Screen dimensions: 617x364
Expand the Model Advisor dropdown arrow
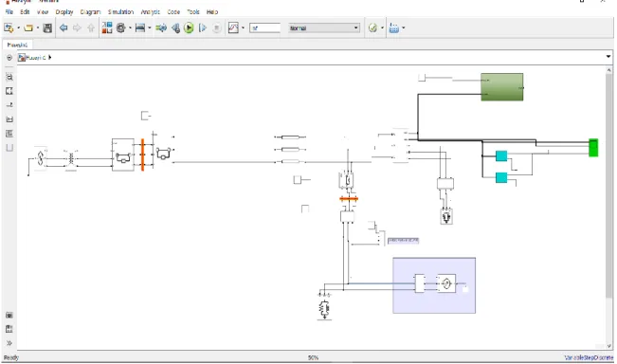[x=382, y=27]
